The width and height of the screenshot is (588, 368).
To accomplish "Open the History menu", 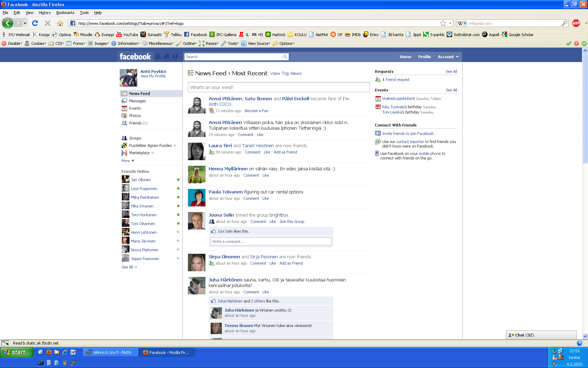I will click(44, 13).
